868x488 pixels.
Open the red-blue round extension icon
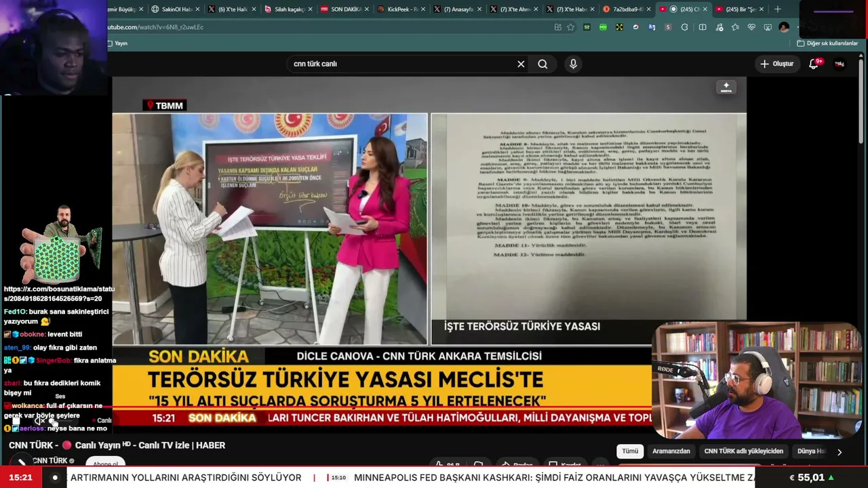click(x=635, y=27)
